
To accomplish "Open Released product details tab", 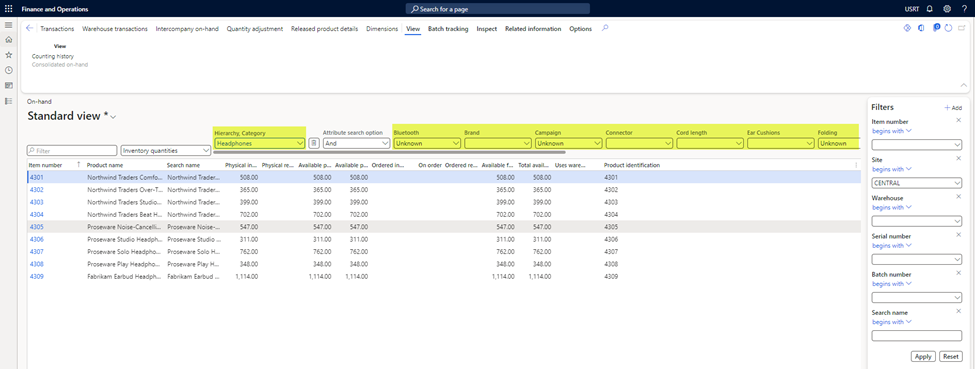I will click(x=325, y=29).
